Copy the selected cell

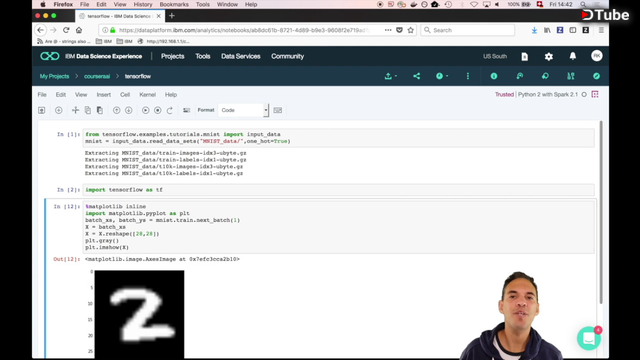(x=87, y=110)
